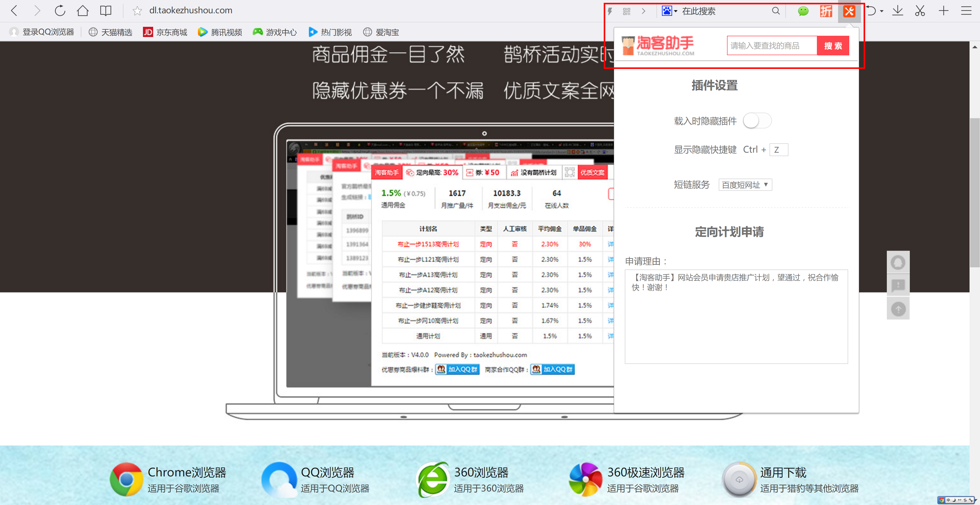Click the star to favorite page

coord(137,11)
